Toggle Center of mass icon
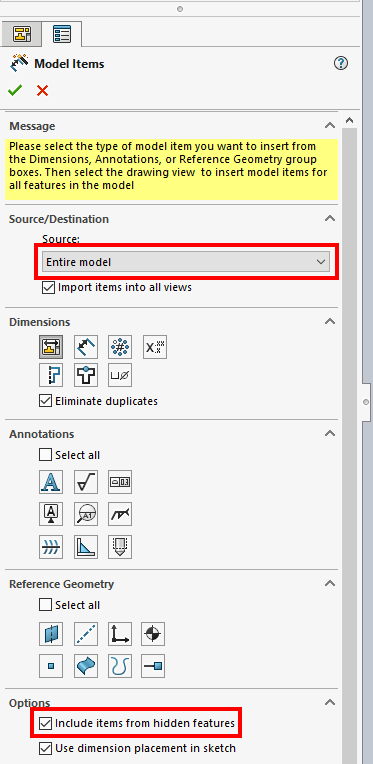Screen dimensions: 373x764 coord(153,634)
